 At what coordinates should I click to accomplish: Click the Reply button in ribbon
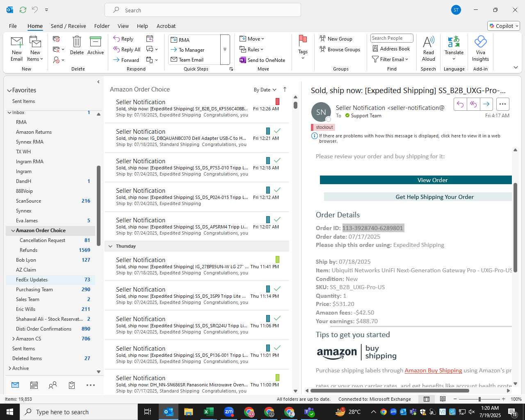point(123,39)
